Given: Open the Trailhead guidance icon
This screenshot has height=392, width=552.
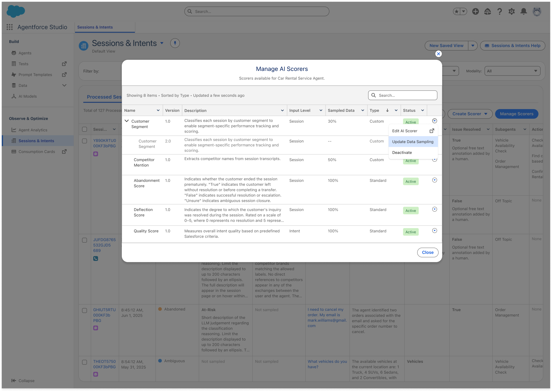Looking at the screenshot, I should point(488,11).
